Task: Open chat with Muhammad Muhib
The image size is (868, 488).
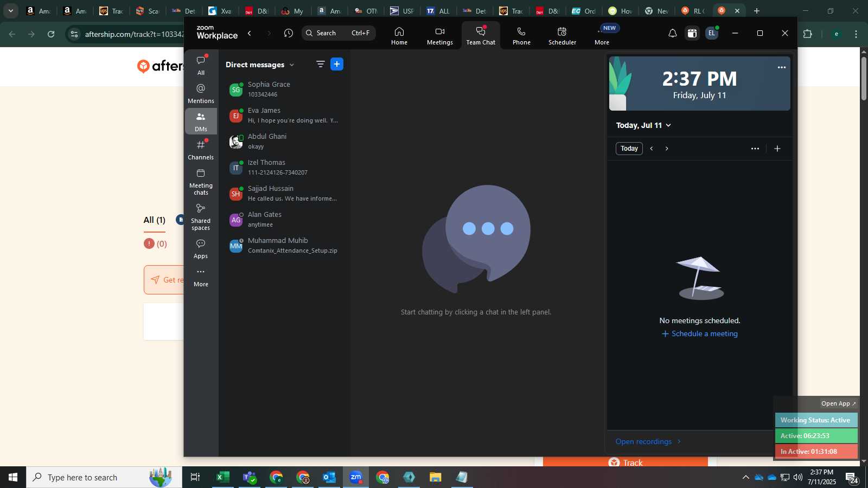Action: point(284,245)
